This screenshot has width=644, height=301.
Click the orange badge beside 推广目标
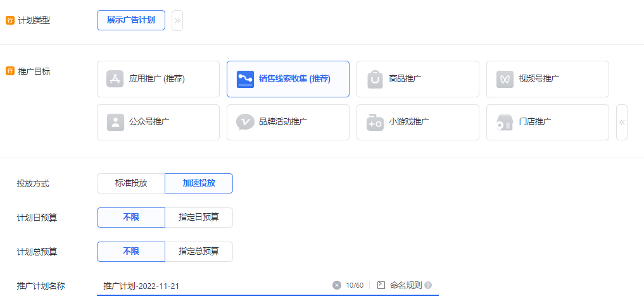(x=10, y=71)
